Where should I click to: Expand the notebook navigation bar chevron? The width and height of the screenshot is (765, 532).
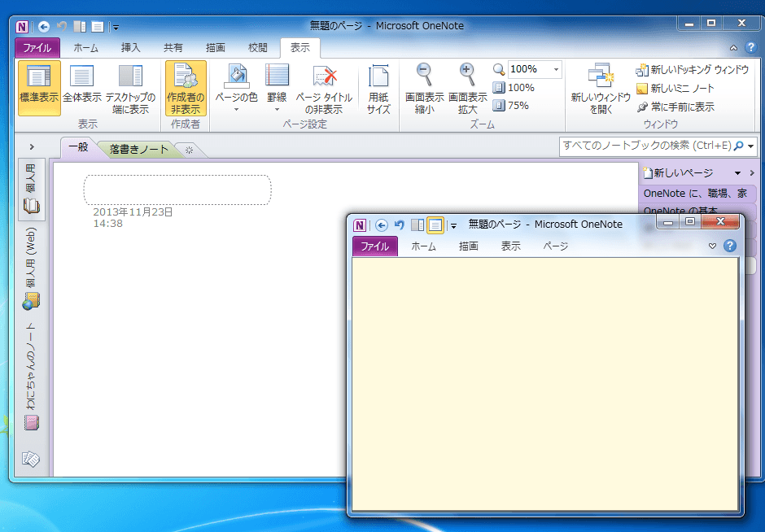32,146
